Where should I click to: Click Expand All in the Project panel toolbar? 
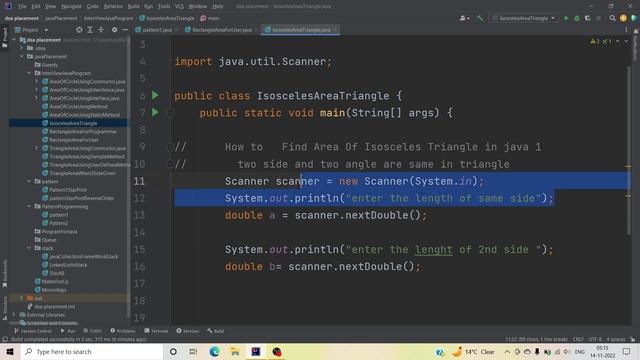tap(90, 30)
